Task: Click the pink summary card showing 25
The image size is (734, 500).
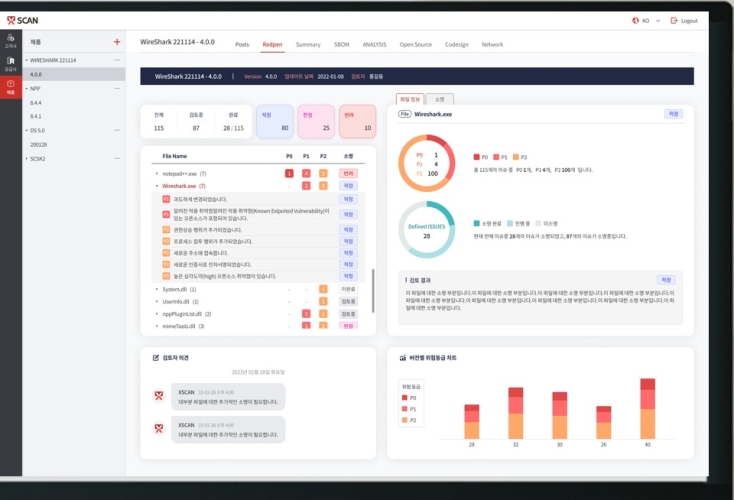Action: (x=316, y=121)
